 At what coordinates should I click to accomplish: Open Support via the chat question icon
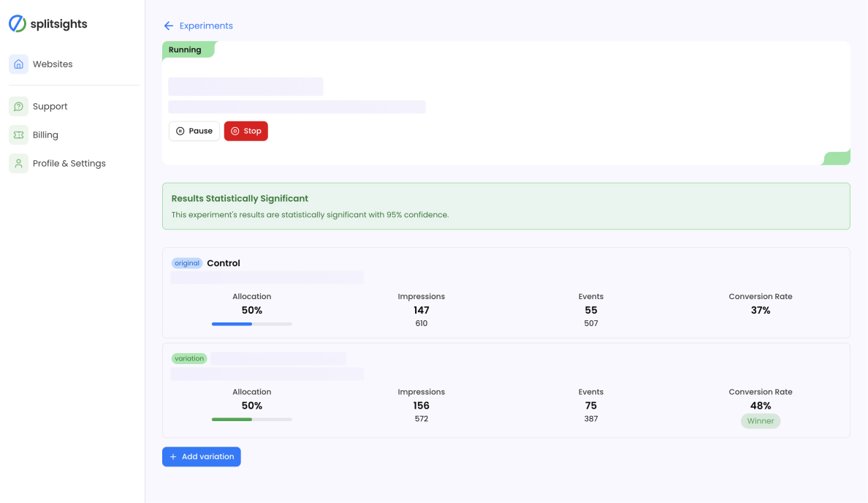click(x=18, y=106)
